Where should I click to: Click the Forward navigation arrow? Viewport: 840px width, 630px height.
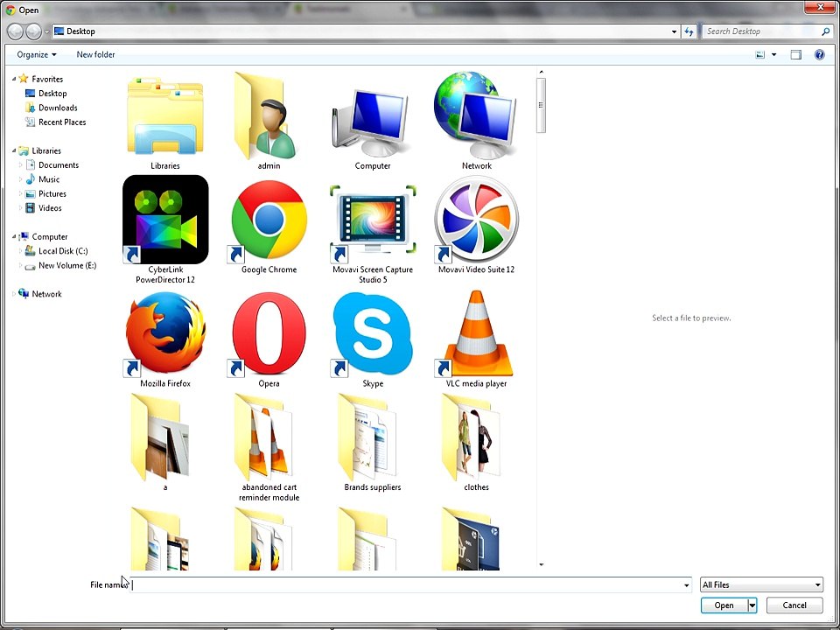[34, 31]
